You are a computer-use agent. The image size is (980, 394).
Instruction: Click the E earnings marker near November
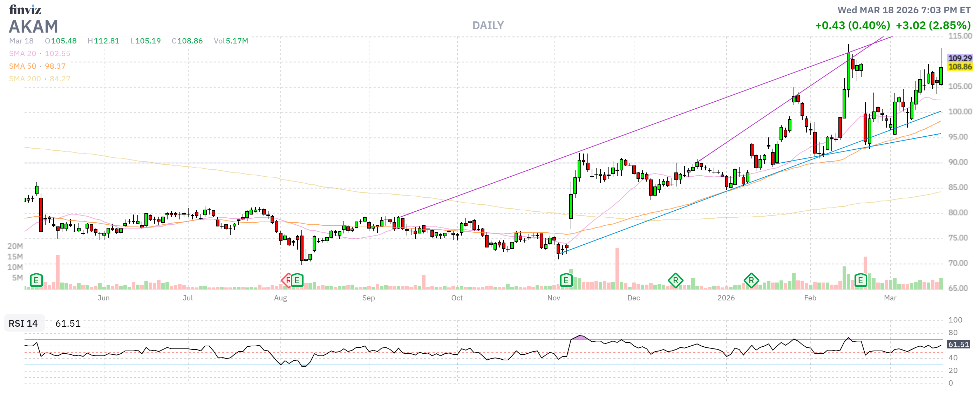tap(566, 280)
